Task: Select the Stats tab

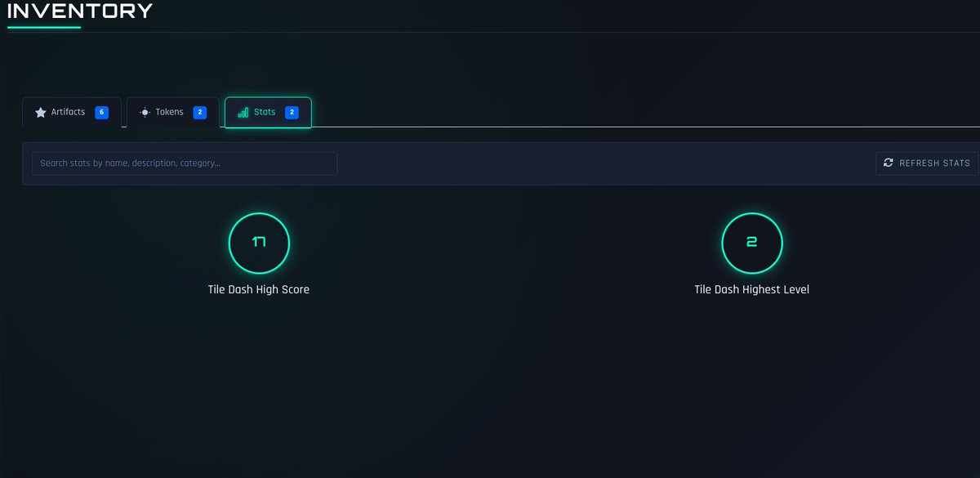Action: (x=268, y=113)
